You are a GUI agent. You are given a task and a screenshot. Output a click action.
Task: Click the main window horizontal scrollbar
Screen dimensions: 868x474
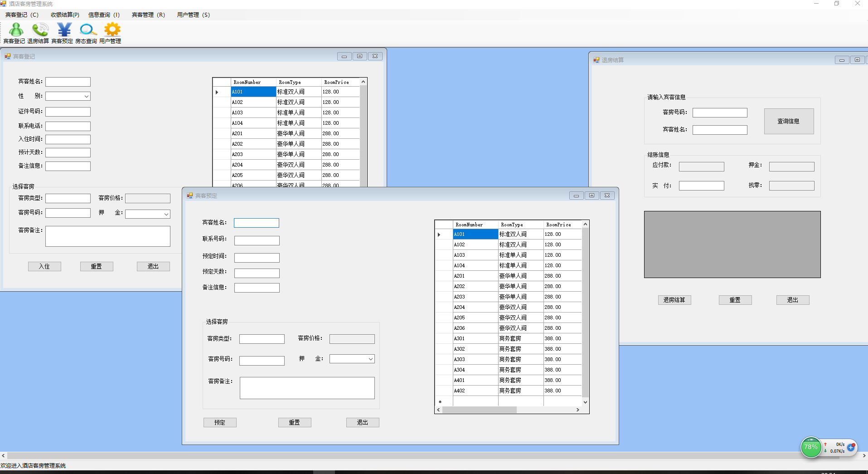coord(433,455)
